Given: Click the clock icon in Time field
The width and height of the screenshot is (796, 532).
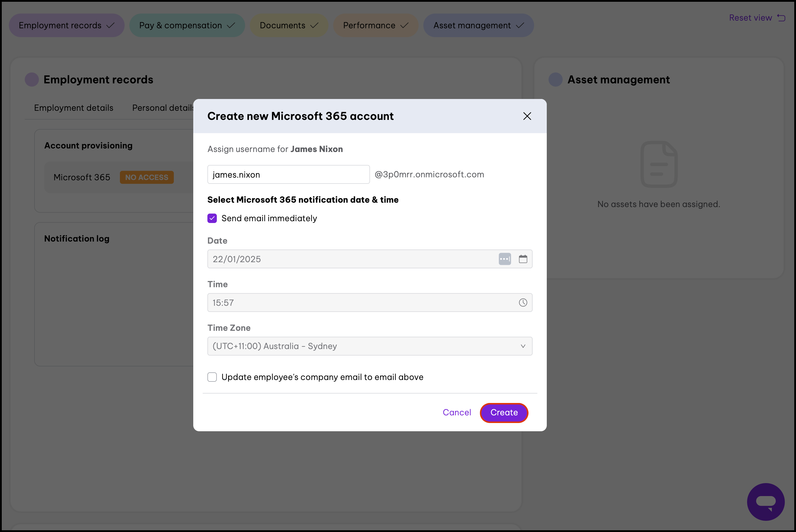Looking at the screenshot, I should [x=523, y=302].
